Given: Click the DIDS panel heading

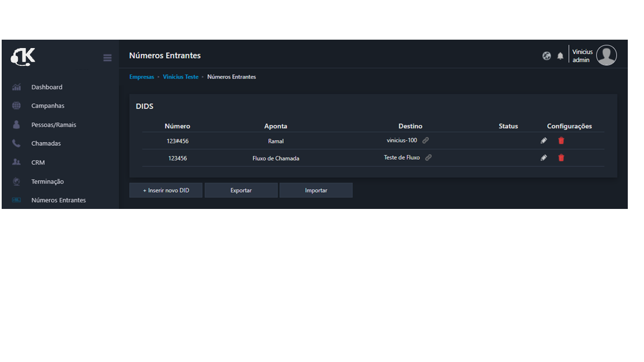Looking at the screenshot, I should click(x=145, y=106).
